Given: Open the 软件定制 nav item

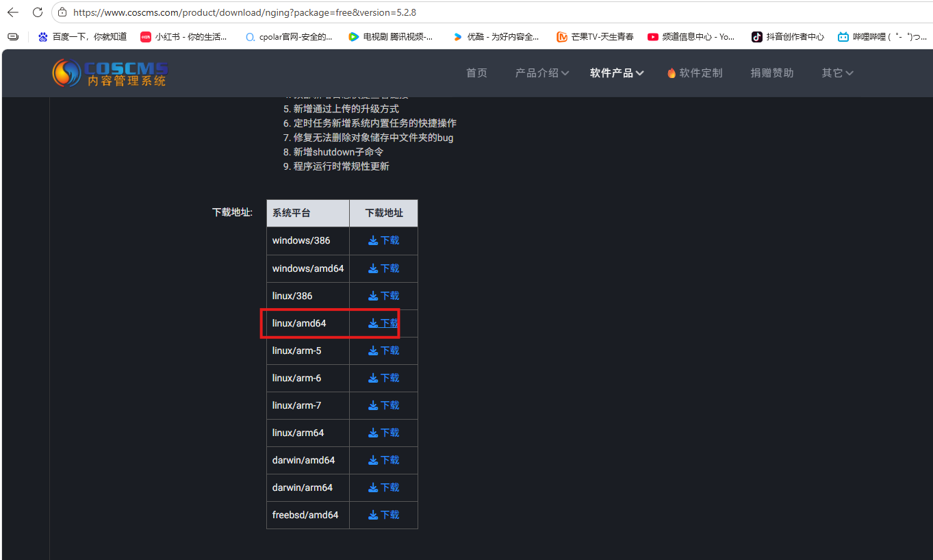Looking at the screenshot, I should 695,73.
